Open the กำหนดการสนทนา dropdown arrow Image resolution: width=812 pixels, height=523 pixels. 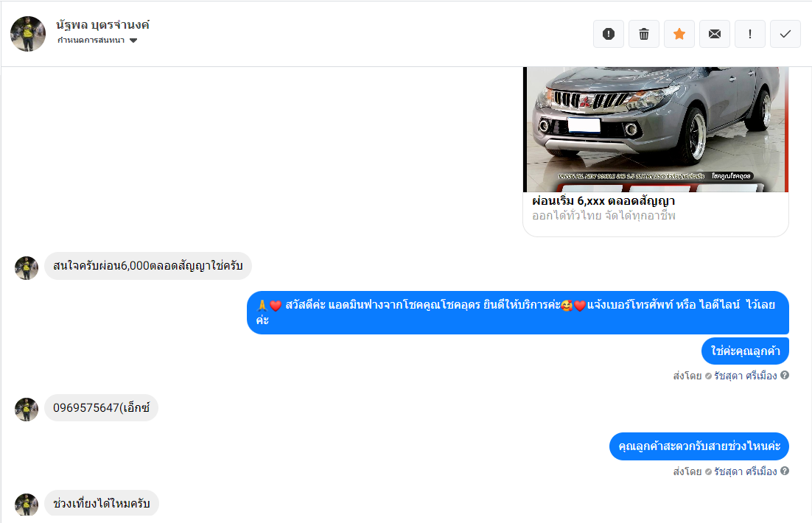coord(133,41)
